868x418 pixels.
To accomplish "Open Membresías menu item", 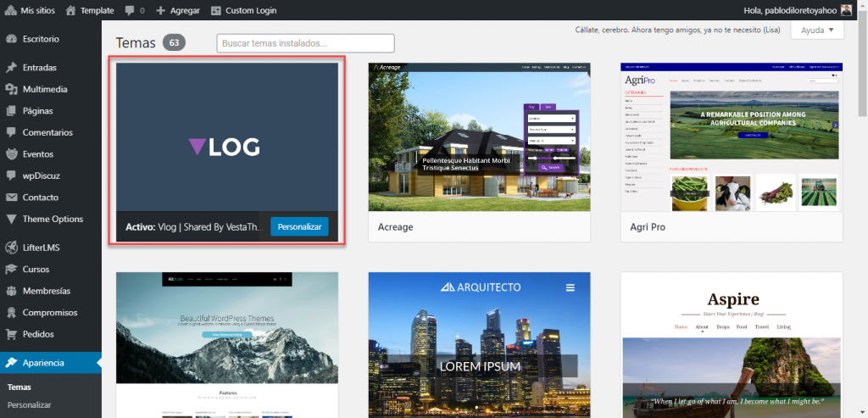I will pyautogui.click(x=51, y=291).
